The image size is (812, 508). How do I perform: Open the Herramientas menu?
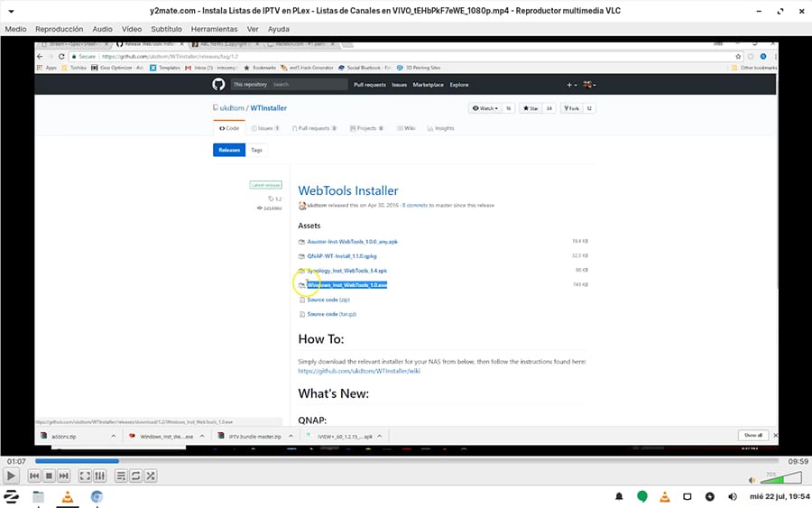[214, 29]
